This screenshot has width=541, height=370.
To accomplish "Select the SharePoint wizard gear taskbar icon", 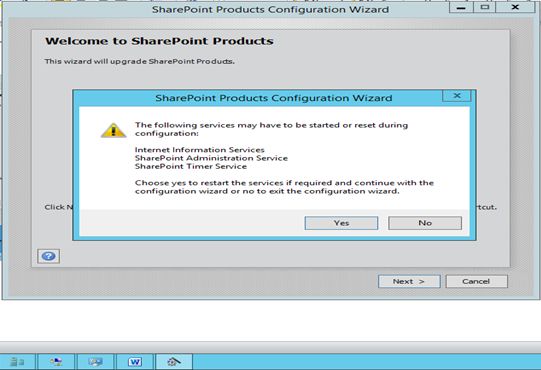I will pyautogui.click(x=174, y=361).
